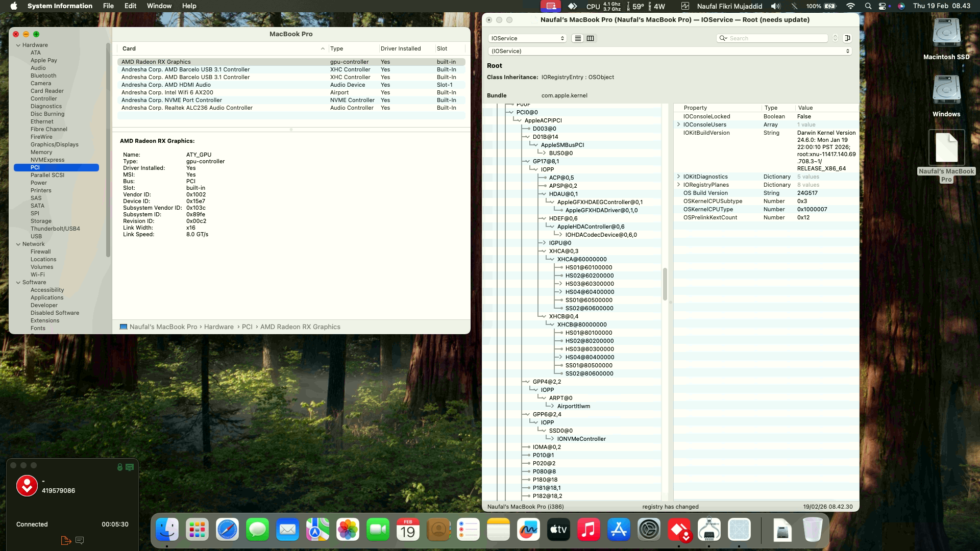Collapse Network section in sidebar
The width and height of the screenshot is (980, 551).
click(x=18, y=244)
